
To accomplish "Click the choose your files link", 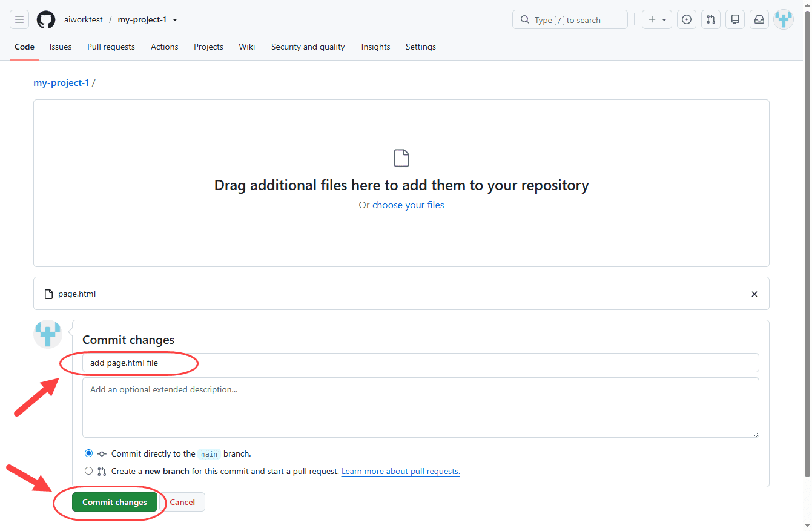I will click(x=408, y=205).
